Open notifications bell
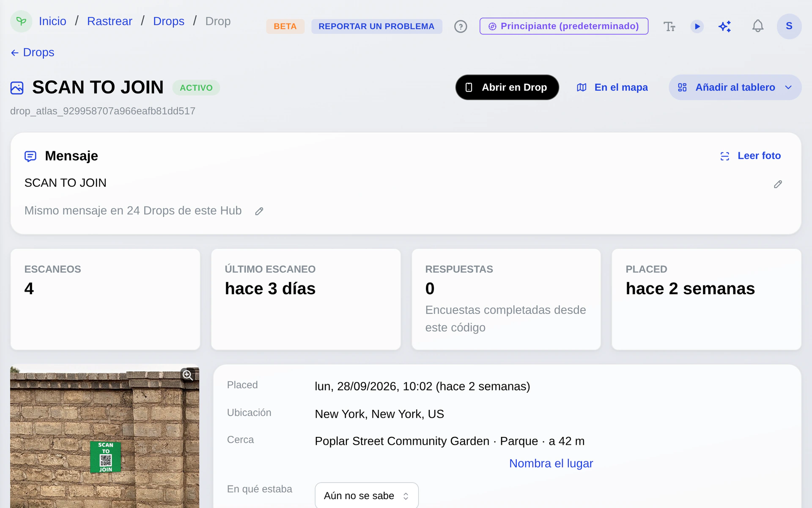This screenshot has height=508, width=812. (758, 26)
